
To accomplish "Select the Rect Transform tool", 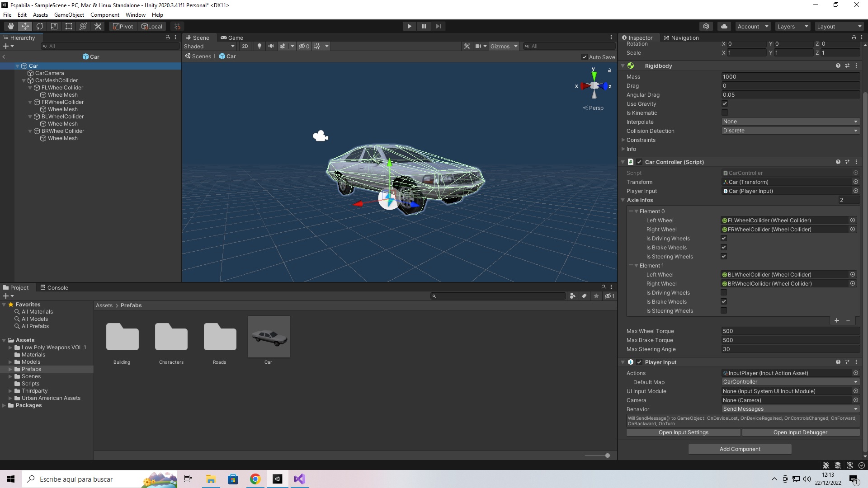I will click(x=69, y=26).
